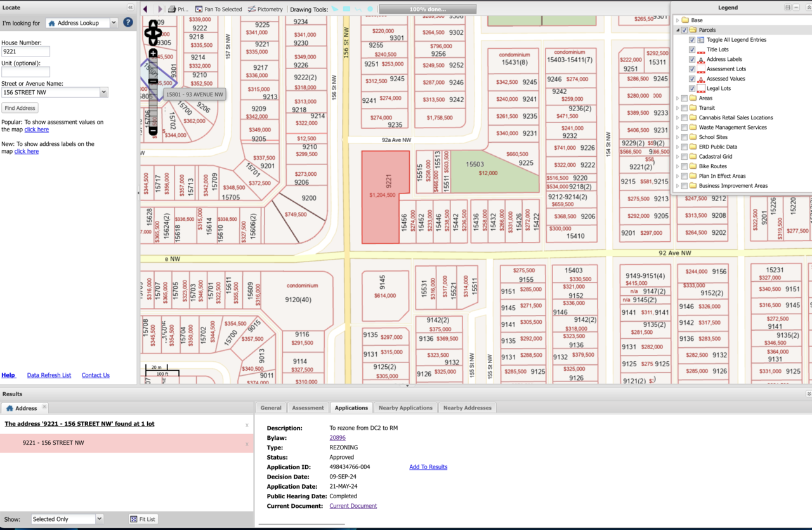Switch to the Assessment tab
Image resolution: width=812 pixels, height=530 pixels.
pyautogui.click(x=308, y=408)
